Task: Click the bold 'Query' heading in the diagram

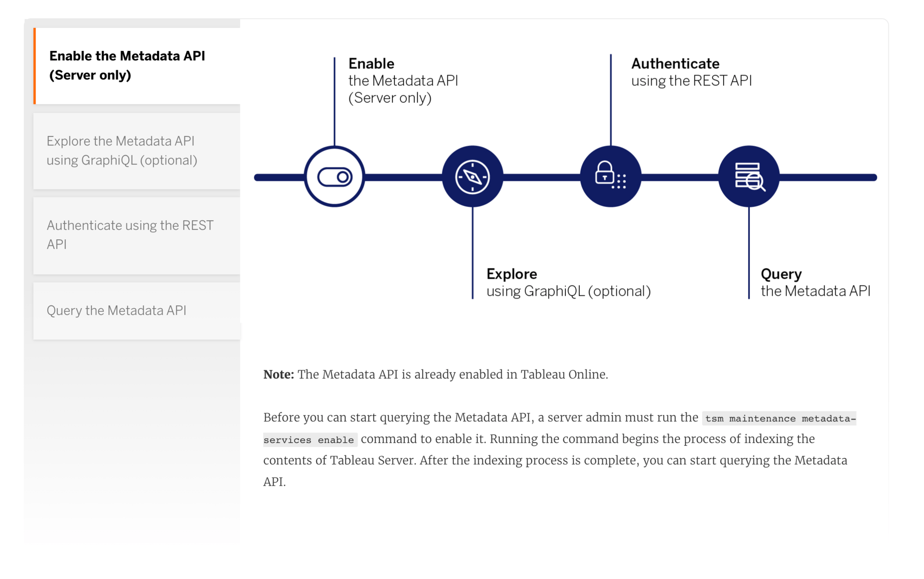Action: [x=781, y=274]
